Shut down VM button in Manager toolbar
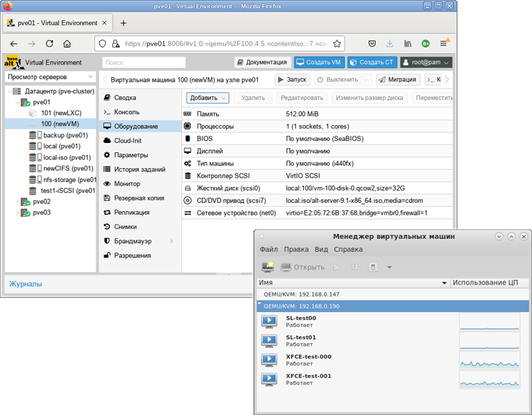Screen dimensions: 532x415 point(373,267)
